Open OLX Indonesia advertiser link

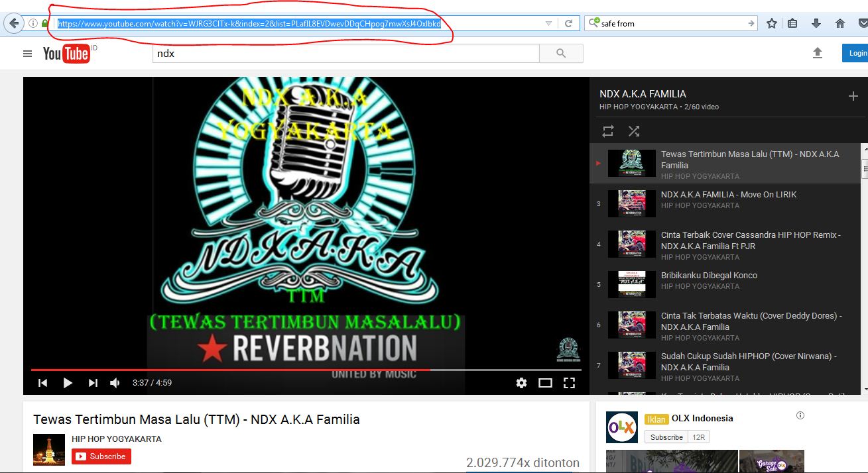coord(702,418)
